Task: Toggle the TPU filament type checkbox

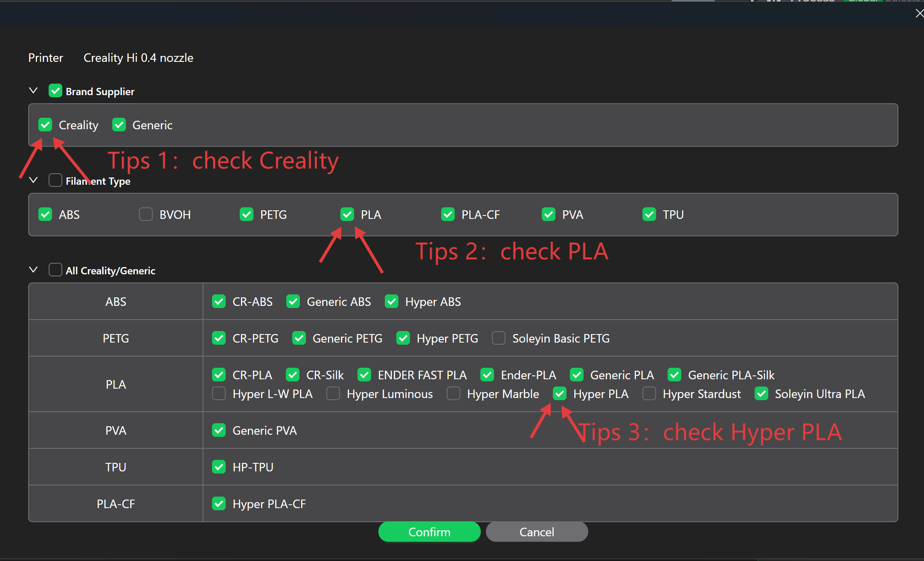Action: point(649,215)
